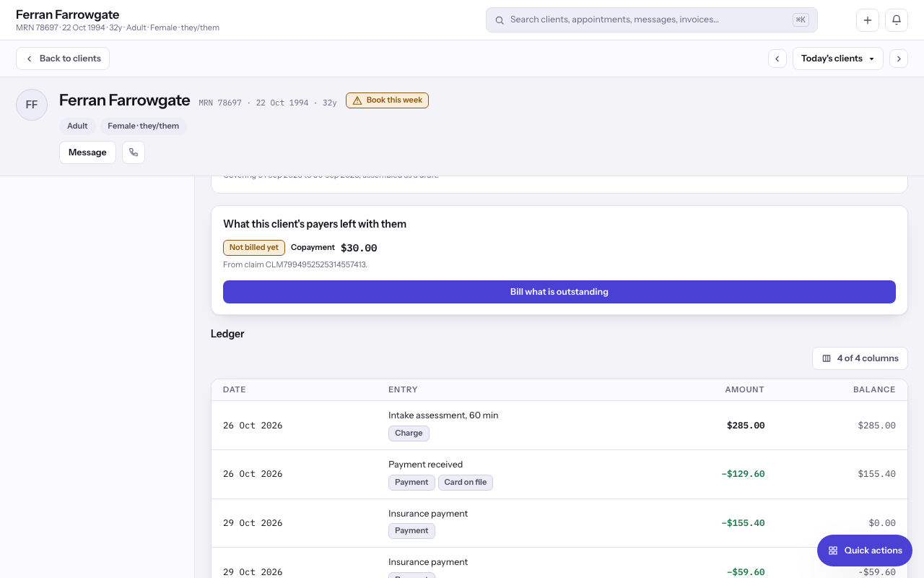Screen dimensions: 924x578
Task: Click the Adult tag
Action: click(77, 126)
